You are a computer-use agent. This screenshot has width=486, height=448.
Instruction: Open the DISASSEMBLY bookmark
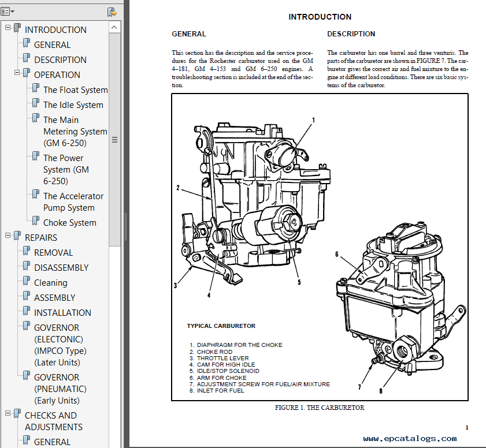[x=61, y=267]
